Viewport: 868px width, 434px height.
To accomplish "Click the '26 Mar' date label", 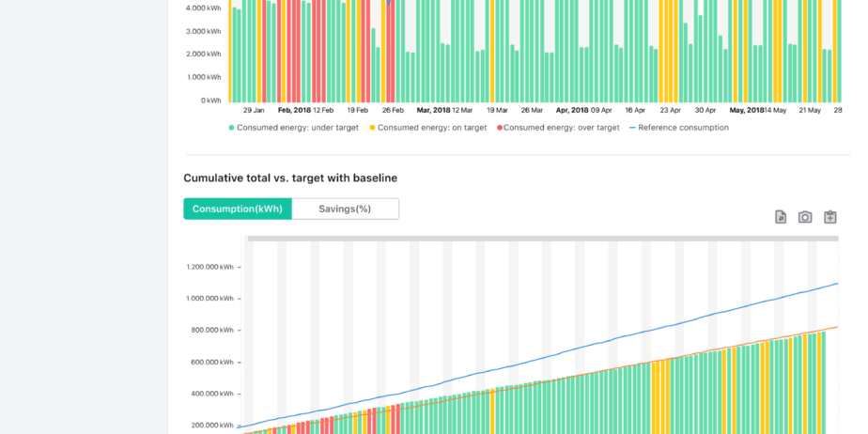I will pos(532,111).
